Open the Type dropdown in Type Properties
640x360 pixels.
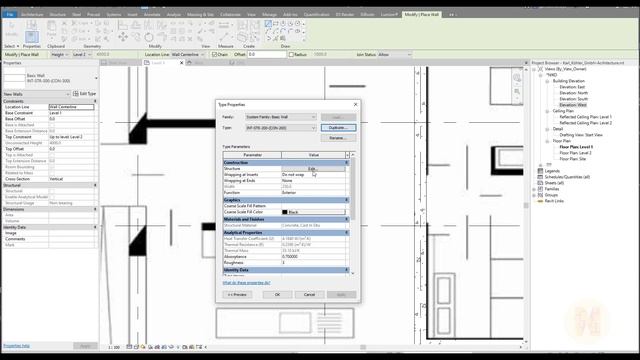click(x=280, y=128)
